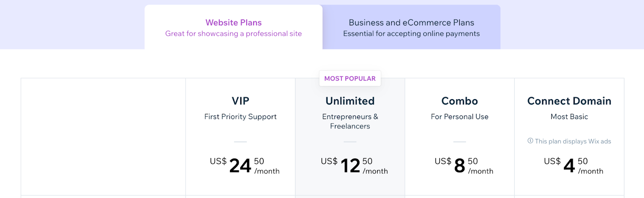This screenshot has height=198, width=644.
Task: Click 'Entrepreneurs & Freelancers' subtitle
Action: pos(350,121)
